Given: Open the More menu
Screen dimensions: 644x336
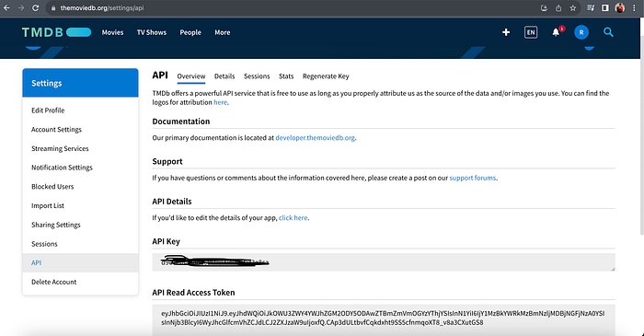Looking at the screenshot, I should click(223, 32).
